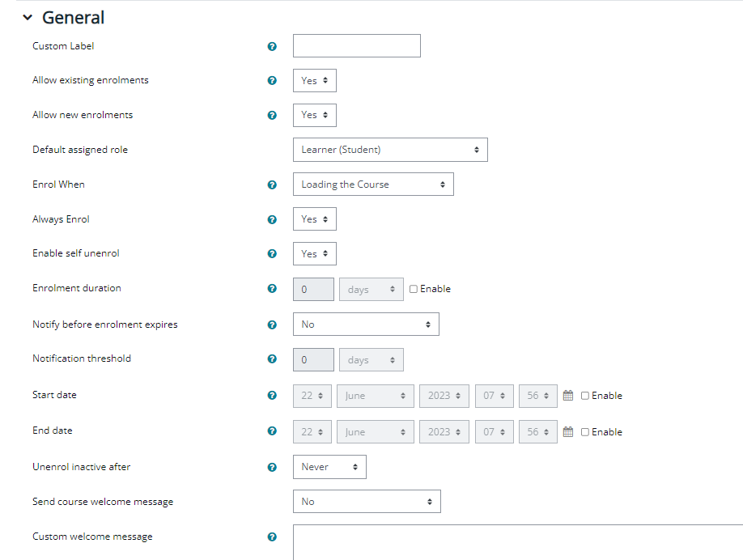This screenshot has height=560, width=743.
Task: Open Default assigned role dropdown
Action: click(x=390, y=150)
